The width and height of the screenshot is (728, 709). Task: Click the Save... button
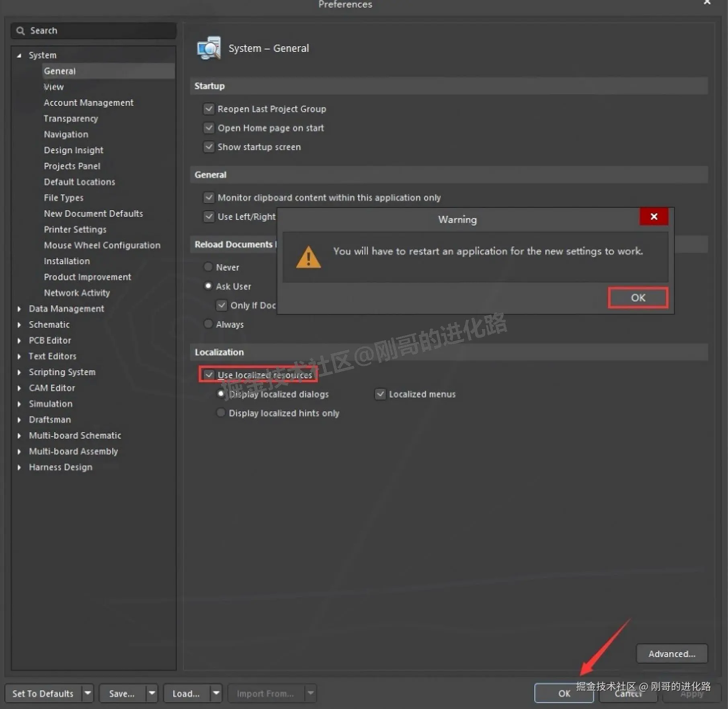click(x=122, y=693)
